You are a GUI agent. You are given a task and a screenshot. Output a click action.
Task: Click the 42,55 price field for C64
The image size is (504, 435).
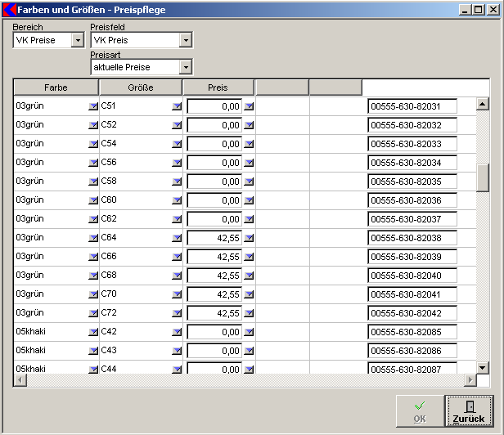214,238
